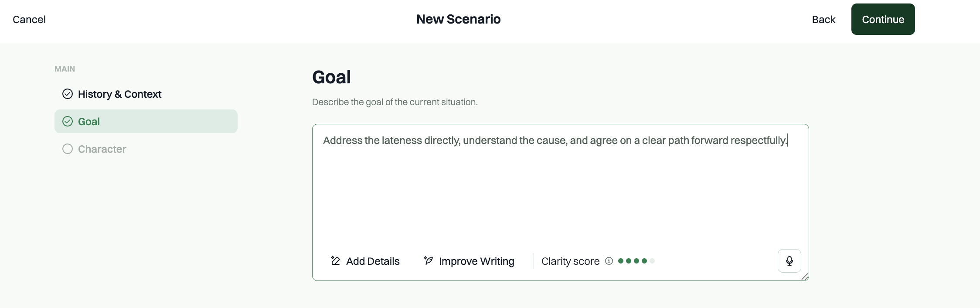Click the Add Details label
This screenshot has width=980, height=308.
click(373, 261)
